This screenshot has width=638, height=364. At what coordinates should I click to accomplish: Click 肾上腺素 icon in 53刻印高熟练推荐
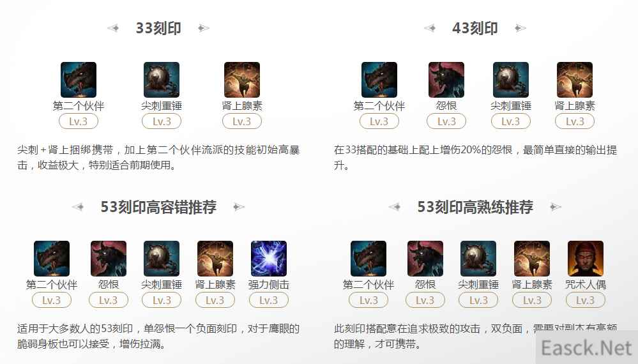[x=532, y=259]
